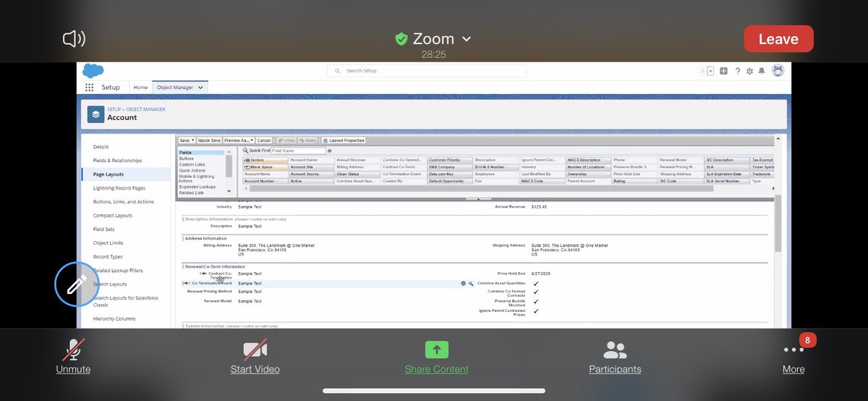868x401 pixels.
Task: Open the Zoom meeting info dropdown chevron
Action: 467,39
